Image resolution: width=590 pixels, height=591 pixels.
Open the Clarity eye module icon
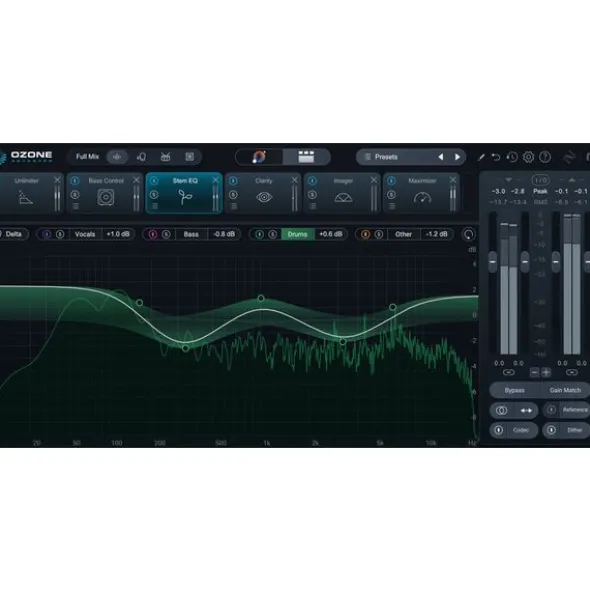click(x=264, y=197)
